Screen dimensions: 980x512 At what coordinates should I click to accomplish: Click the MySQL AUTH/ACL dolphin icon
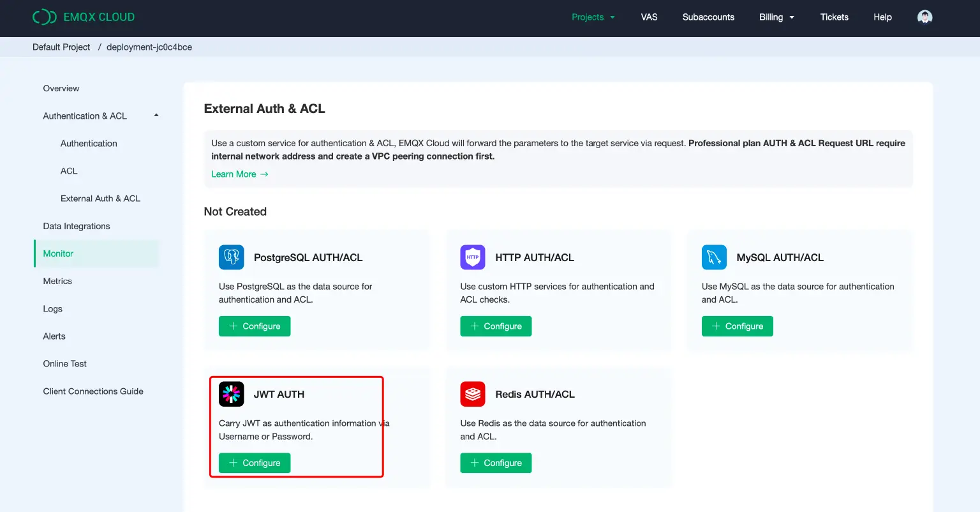(713, 257)
